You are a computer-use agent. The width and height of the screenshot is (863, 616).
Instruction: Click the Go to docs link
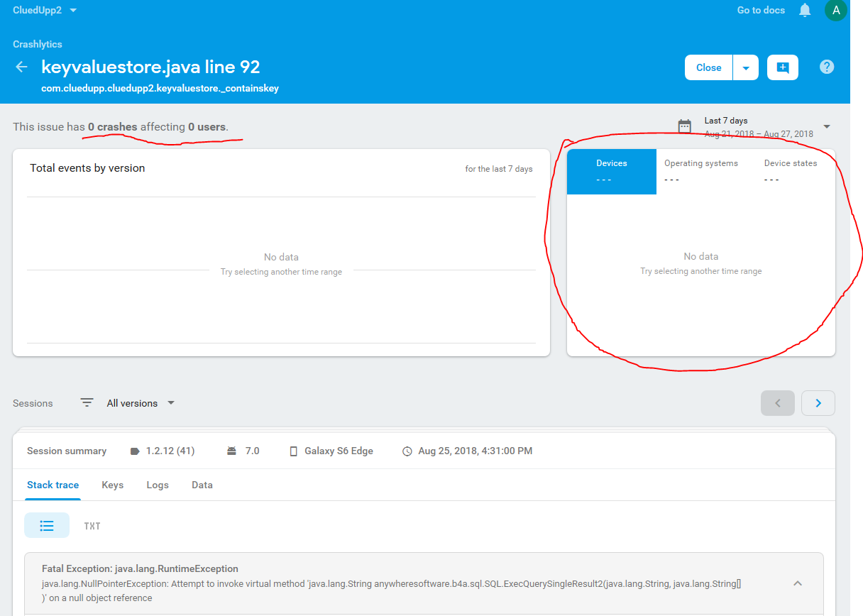coord(761,10)
